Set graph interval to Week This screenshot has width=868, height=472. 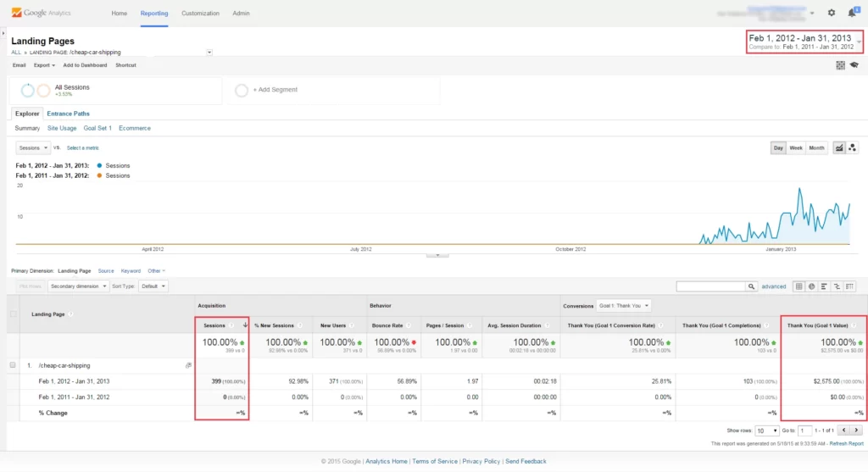pyautogui.click(x=796, y=147)
